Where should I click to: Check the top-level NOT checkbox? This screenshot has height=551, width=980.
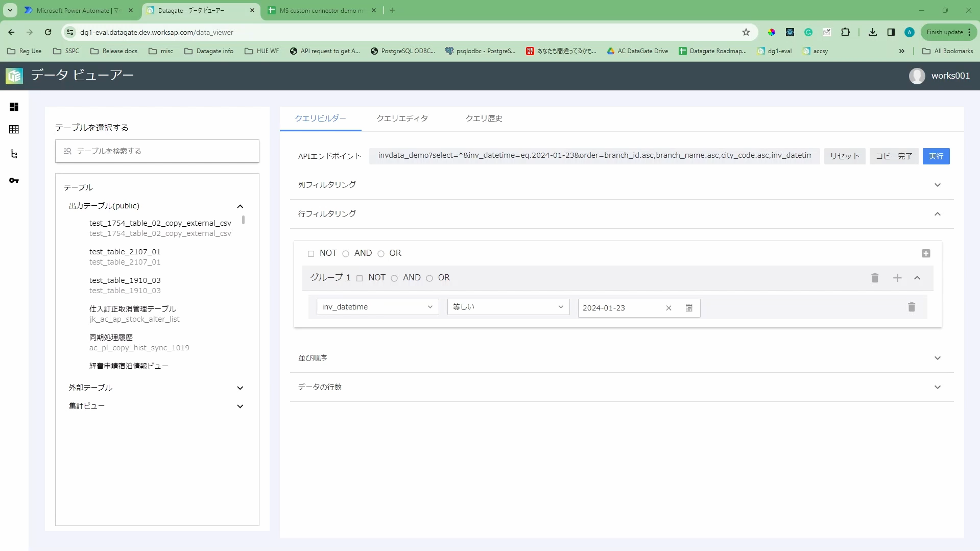click(x=312, y=254)
